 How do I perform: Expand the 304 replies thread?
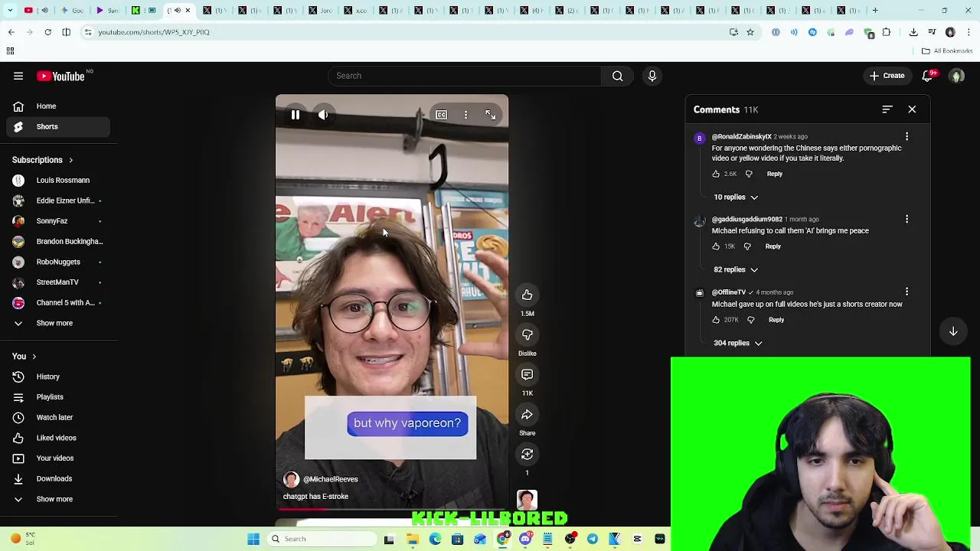(738, 343)
